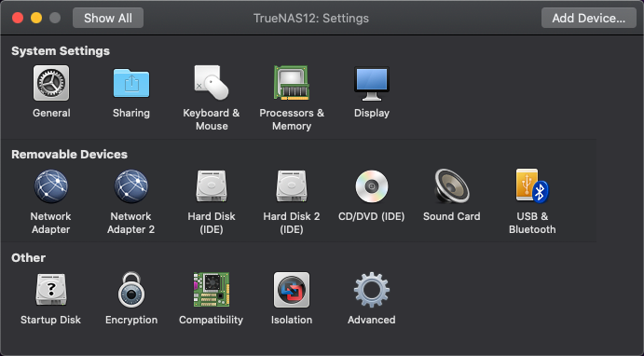Image resolution: width=644 pixels, height=356 pixels.
Task: Click the System Settings heading
Action: pyautogui.click(x=61, y=51)
